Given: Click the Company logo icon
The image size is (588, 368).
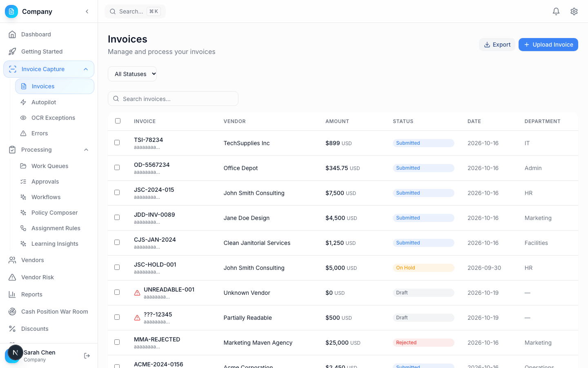Looking at the screenshot, I should pyautogui.click(x=11, y=11).
